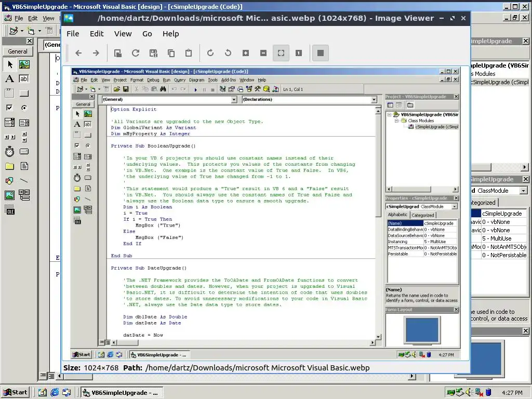Open the Image Viewer File menu
The height and width of the screenshot is (399, 532).
point(73,34)
